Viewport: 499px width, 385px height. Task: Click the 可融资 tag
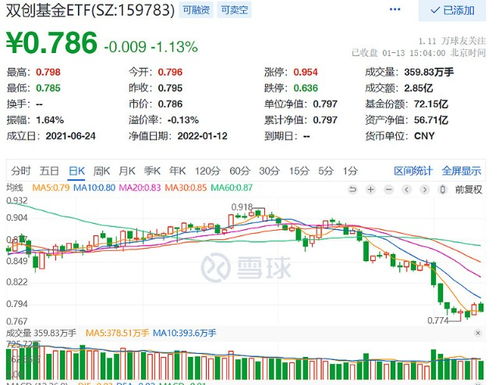click(x=196, y=10)
